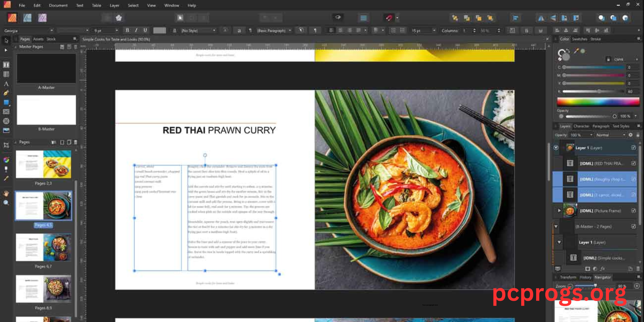The image size is (644, 322).
Task: Select the Vector Crop tool
Action: [x=6, y=145]
